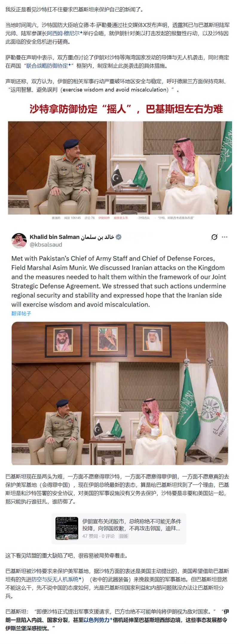
Task: Click the sparkle icon after 阿西姆·穆尼尔
Action: [x=81, y=33]
